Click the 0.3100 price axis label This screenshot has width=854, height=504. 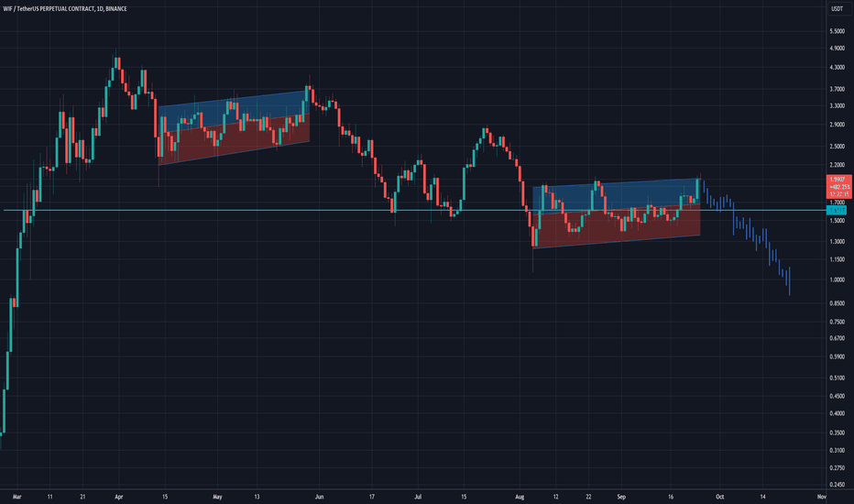pyautogui.click(x=837, y=451)
